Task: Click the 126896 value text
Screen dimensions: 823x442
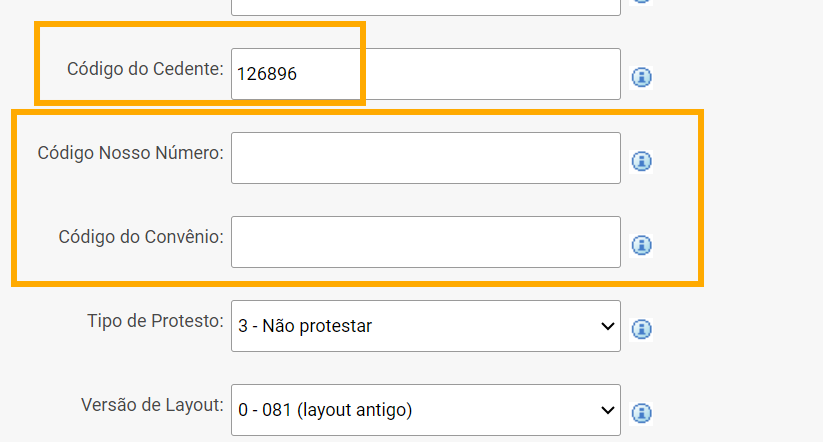Action: tap(267, 74)
